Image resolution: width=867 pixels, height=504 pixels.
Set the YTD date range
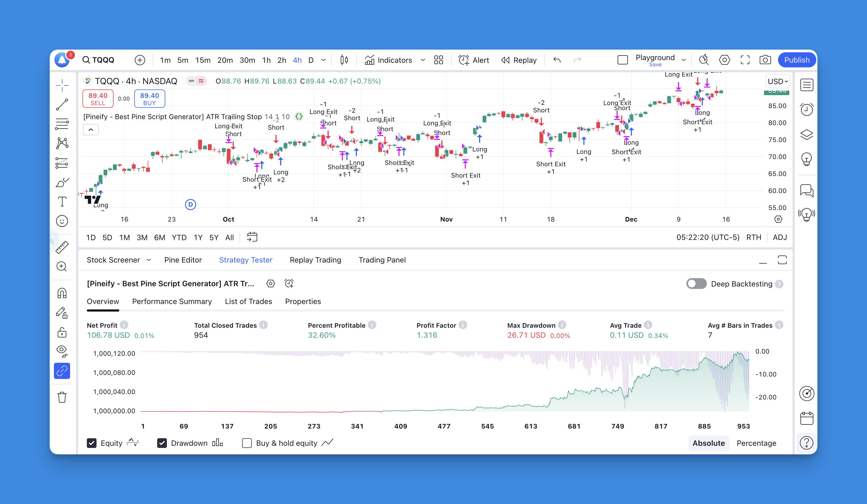[x=179, y=237]
